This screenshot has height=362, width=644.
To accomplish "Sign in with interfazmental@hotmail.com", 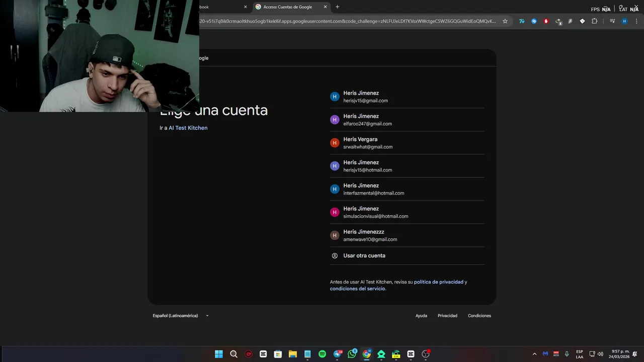I will click(x=407, y=189).
